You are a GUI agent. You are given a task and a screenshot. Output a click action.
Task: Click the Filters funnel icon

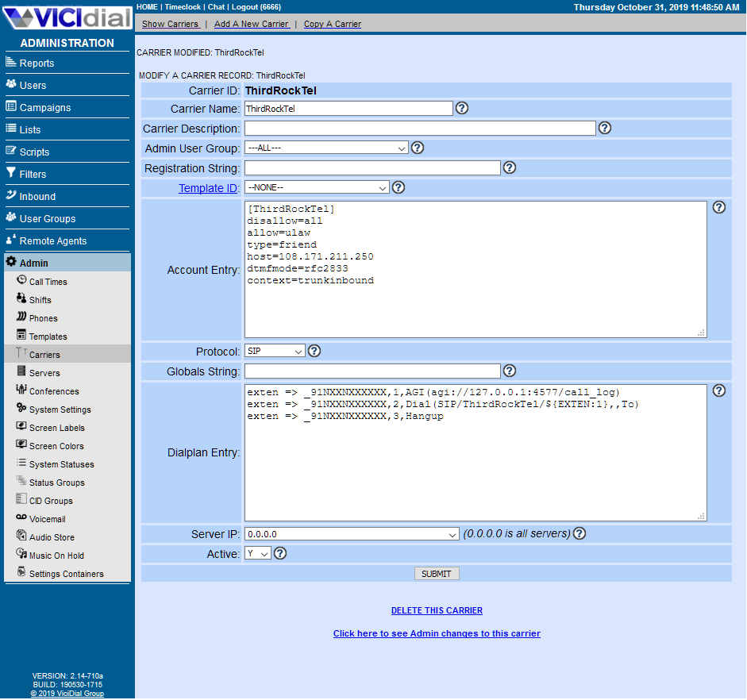tap(11, 173)
